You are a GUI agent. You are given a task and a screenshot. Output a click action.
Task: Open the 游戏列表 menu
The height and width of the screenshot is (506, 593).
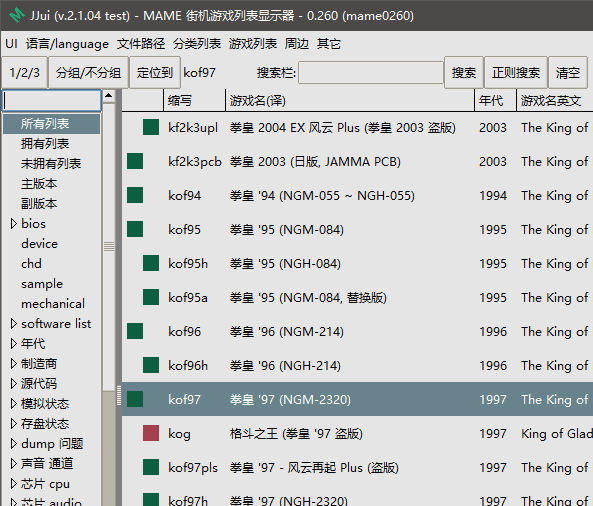pyautogui.click(x=253, y=44)
